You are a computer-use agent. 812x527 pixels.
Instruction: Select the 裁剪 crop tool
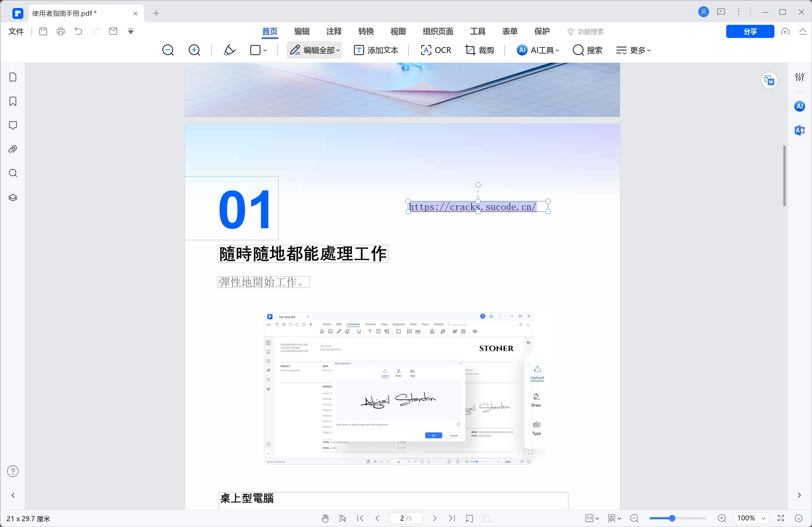480,50
